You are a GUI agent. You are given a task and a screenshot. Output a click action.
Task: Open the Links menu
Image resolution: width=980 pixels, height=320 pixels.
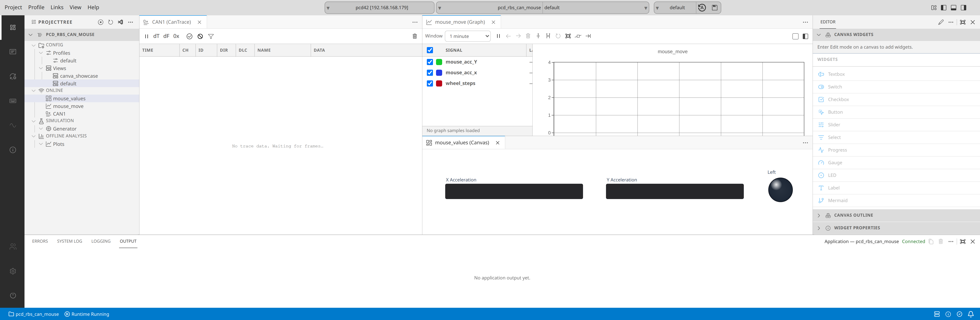(57, 7)
